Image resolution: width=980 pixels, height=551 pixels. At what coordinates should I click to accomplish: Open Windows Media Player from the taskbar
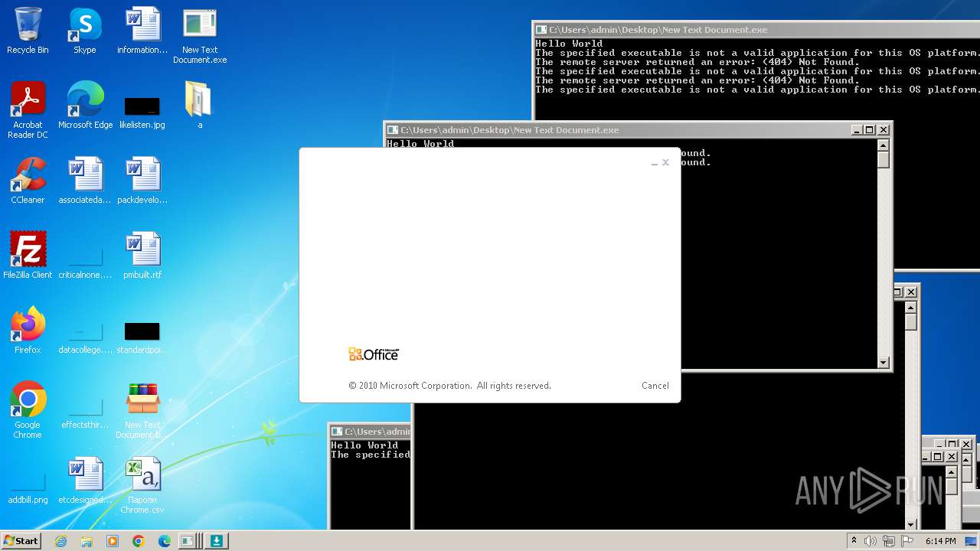coord(113,541)
